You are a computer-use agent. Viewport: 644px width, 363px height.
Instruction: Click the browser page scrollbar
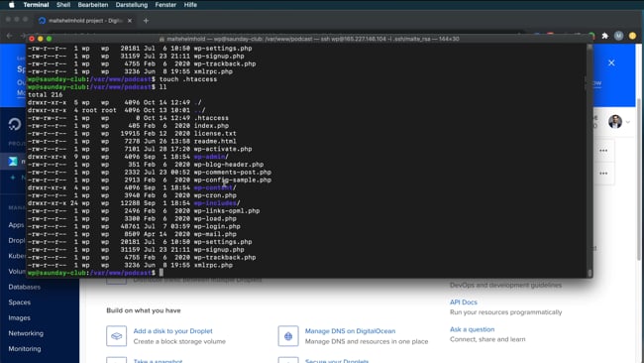tap(639, 179)
